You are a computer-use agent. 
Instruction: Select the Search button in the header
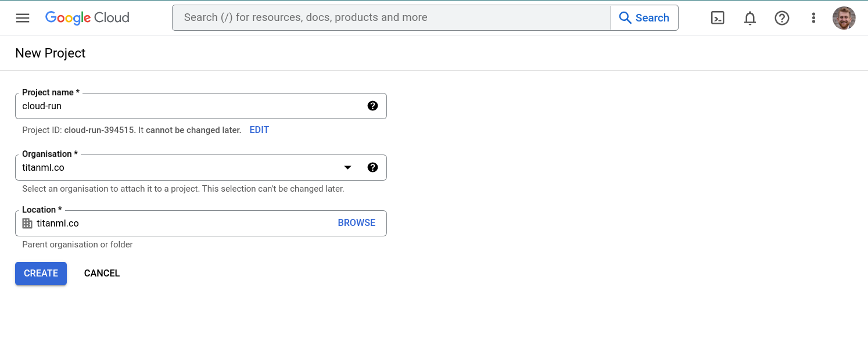[644, 17]
